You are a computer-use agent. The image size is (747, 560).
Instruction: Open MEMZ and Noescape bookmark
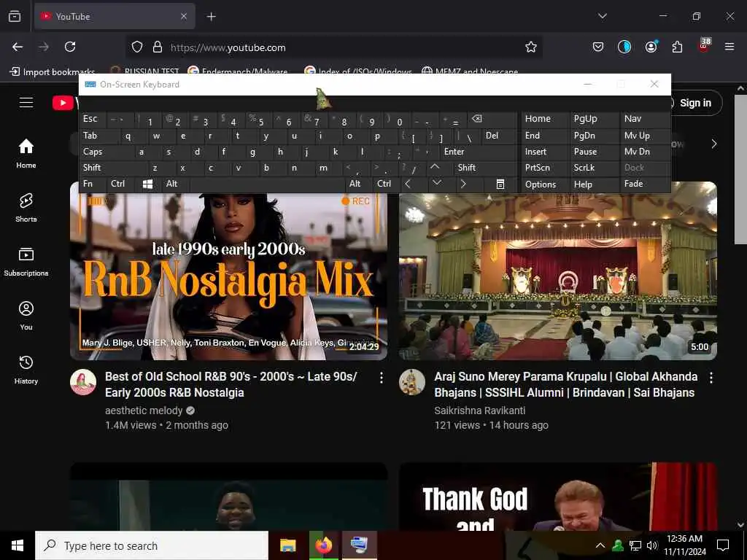pyautogui.click(x=470, y=71)
